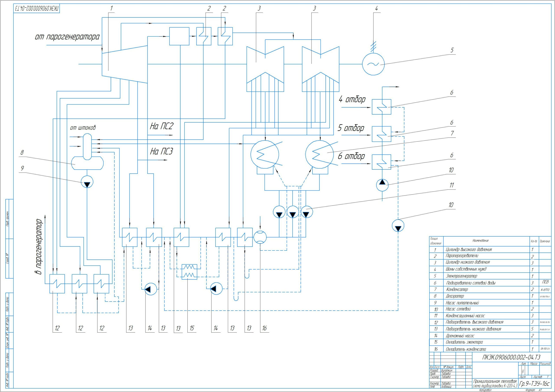Click table row 'Цилиндр высокого давления'

click(x=490, y=249)
